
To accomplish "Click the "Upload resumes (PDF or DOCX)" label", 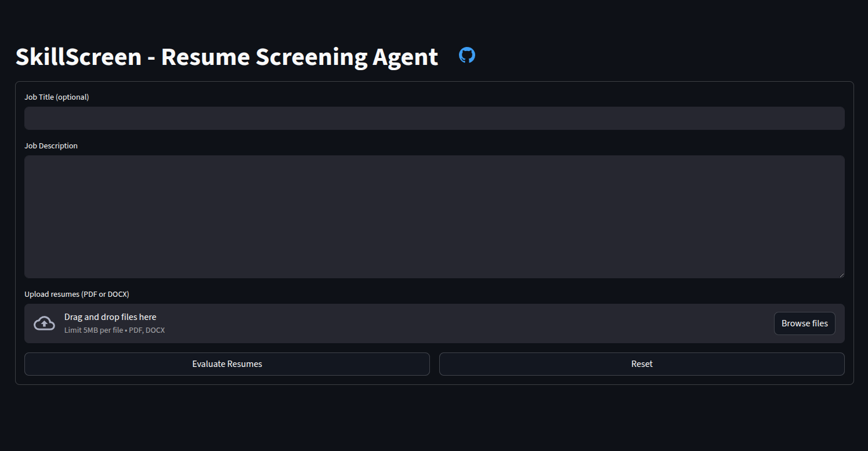I will click(77, 294).
